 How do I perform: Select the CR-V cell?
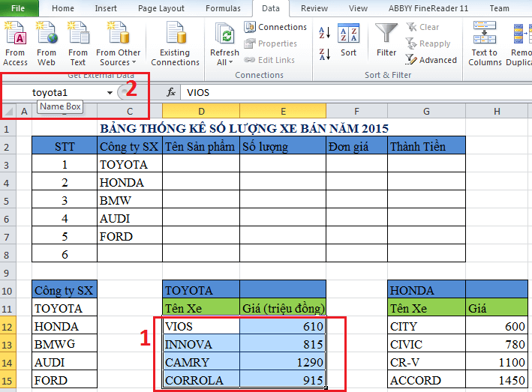426,362
